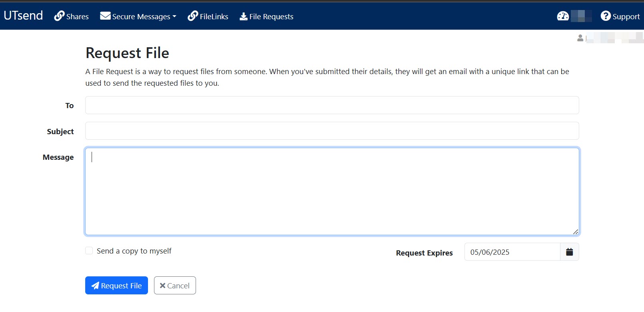644x312 pixels.
Task: Click the File Requests download icon
Action: click(x=243, y=16)
